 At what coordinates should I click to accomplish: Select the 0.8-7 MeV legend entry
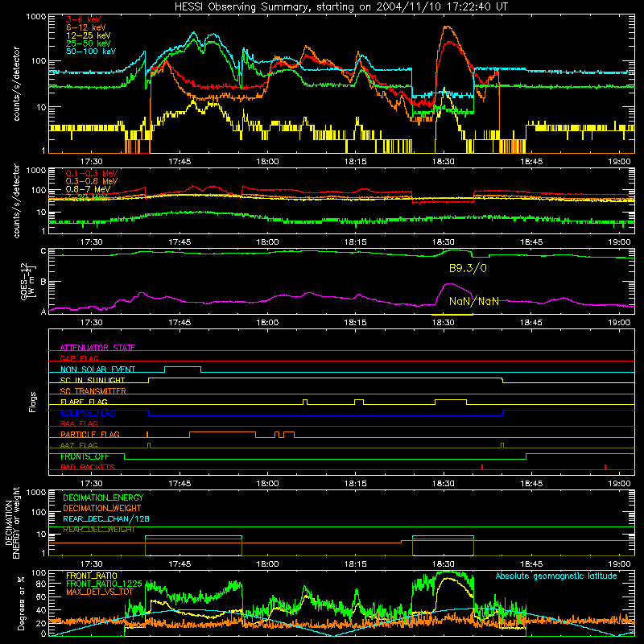point(88,189)
